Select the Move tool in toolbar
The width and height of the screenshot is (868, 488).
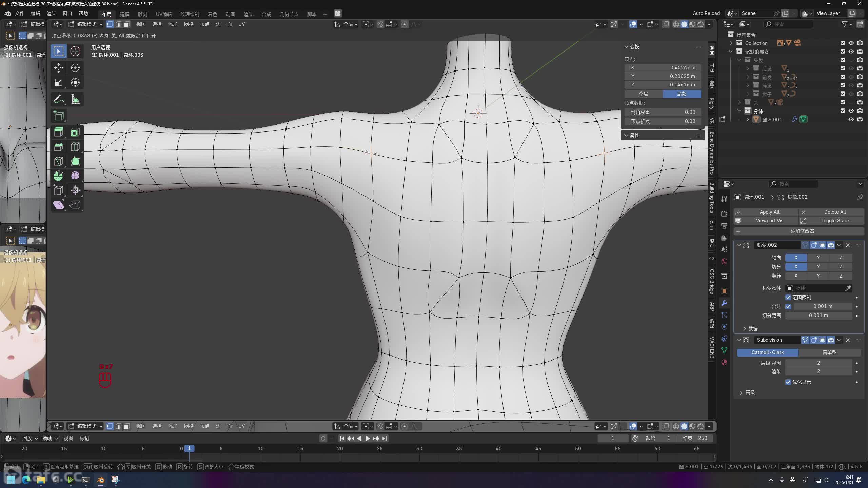click(x=58, y=68)
